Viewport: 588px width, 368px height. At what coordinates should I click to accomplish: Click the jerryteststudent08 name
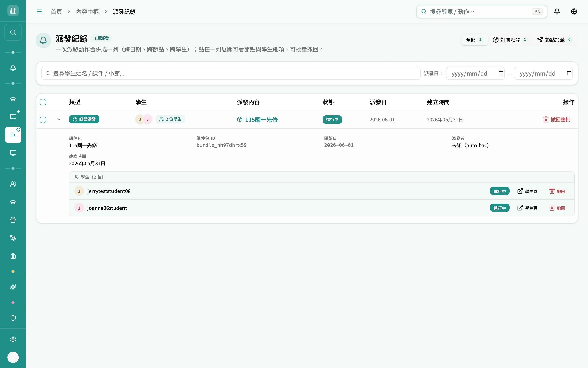(109, 191)
